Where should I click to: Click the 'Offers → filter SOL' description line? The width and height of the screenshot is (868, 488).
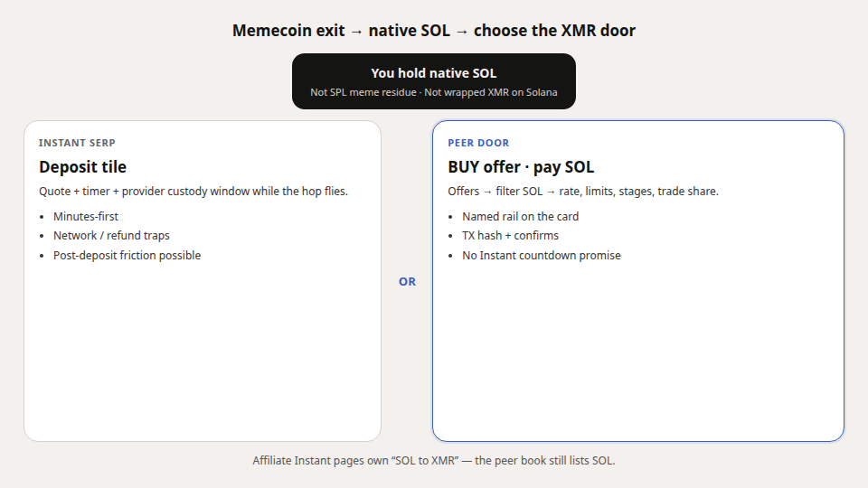583,192
